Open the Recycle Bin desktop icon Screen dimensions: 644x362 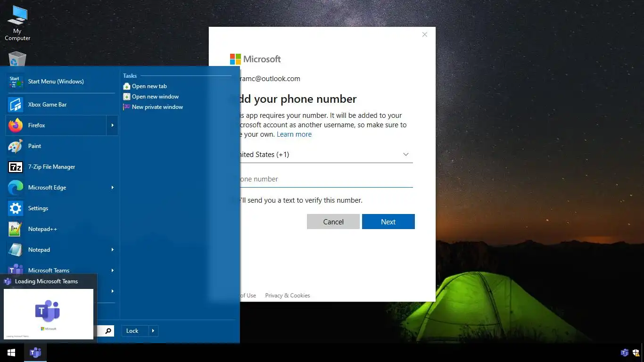pos(17,59)
